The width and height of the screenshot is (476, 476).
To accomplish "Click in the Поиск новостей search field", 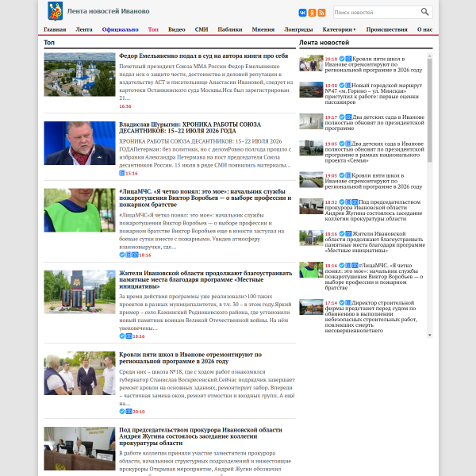I will [376, 13].
